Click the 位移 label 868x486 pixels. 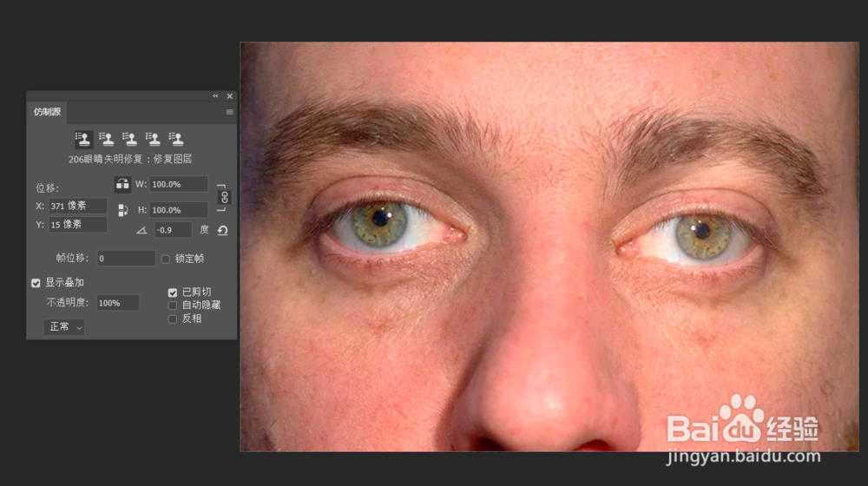[47, 188]
